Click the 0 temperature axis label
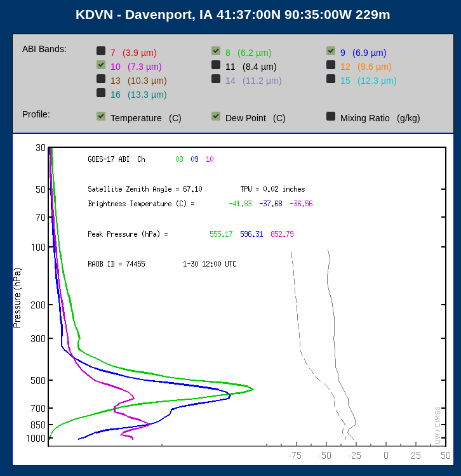Image resolution: width=461 pixels, height=476 pixels. click(385, 455)
